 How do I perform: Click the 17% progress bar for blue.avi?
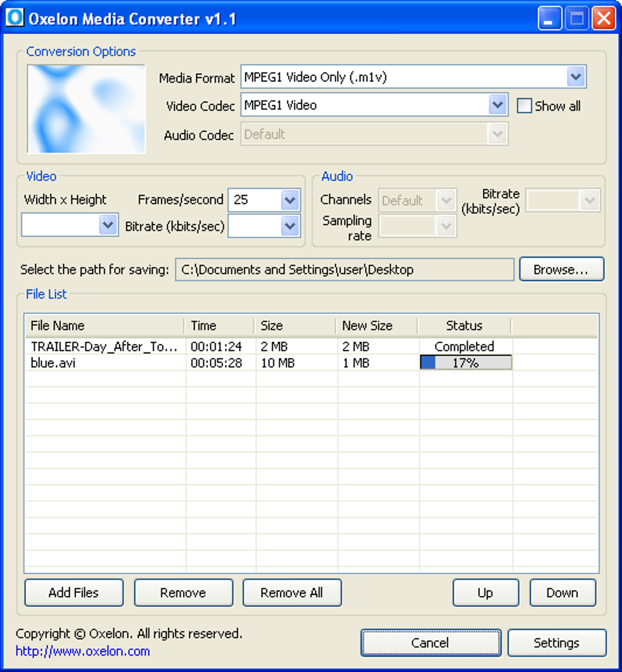(x=466, y=363)
